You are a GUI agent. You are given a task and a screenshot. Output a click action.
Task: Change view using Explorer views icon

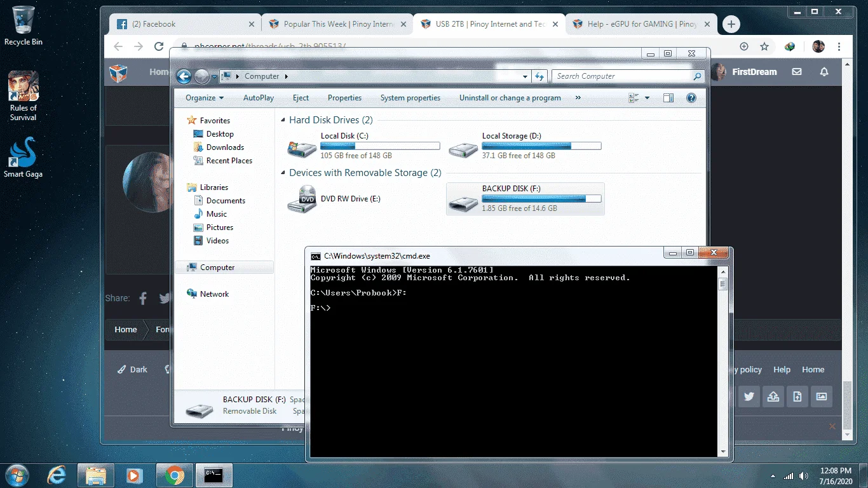coord(634,98)
